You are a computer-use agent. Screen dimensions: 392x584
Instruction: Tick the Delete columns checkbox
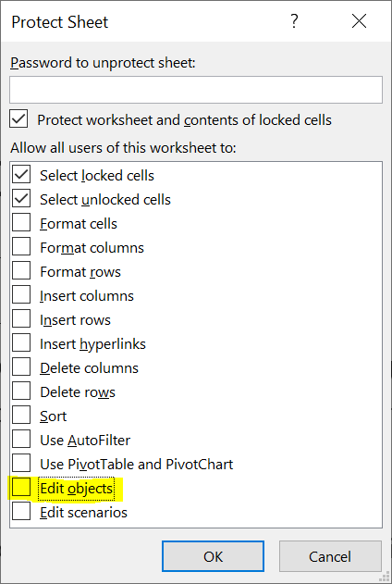coord(21,367)
